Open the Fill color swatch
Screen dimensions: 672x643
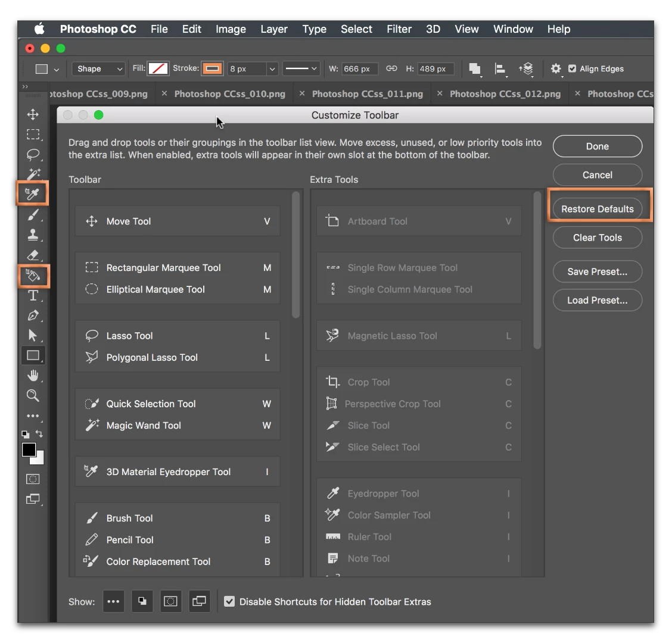(x=158, y=68)
